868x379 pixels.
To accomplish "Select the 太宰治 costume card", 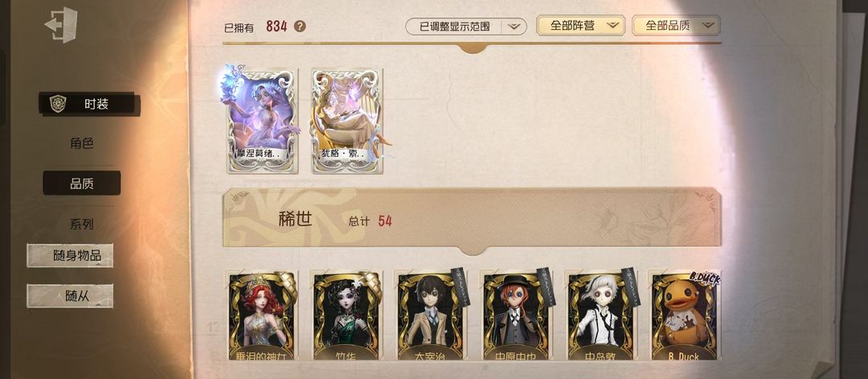I will 430,315.
